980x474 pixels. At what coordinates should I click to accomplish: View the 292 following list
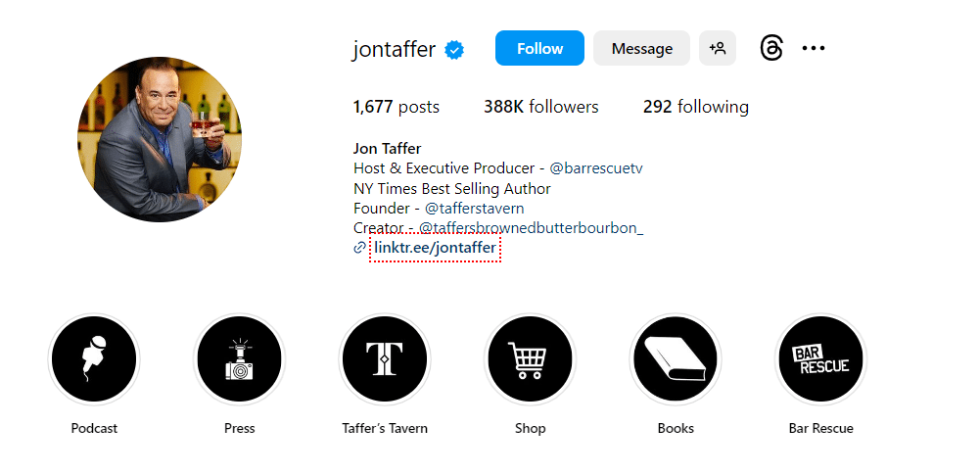tap(695, 107)
